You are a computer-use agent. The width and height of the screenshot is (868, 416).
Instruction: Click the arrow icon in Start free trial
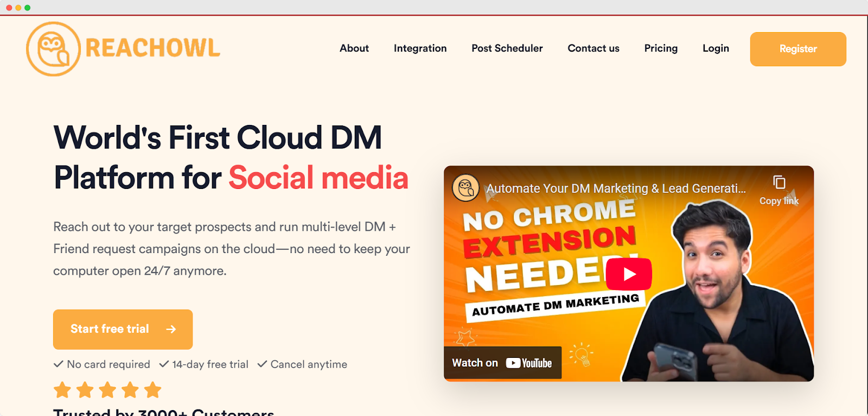[x=171, y=329]
